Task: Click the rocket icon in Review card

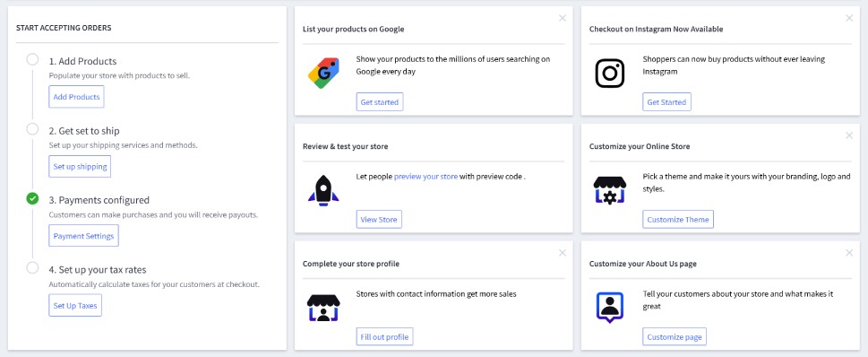Action: pyautogui.click(x=323, y=191)
